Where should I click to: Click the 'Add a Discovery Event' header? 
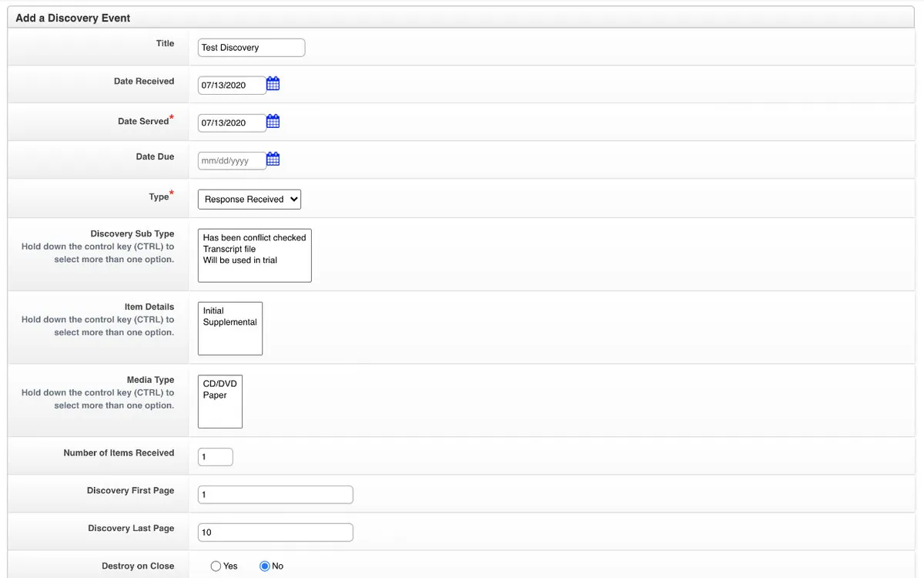73,18
